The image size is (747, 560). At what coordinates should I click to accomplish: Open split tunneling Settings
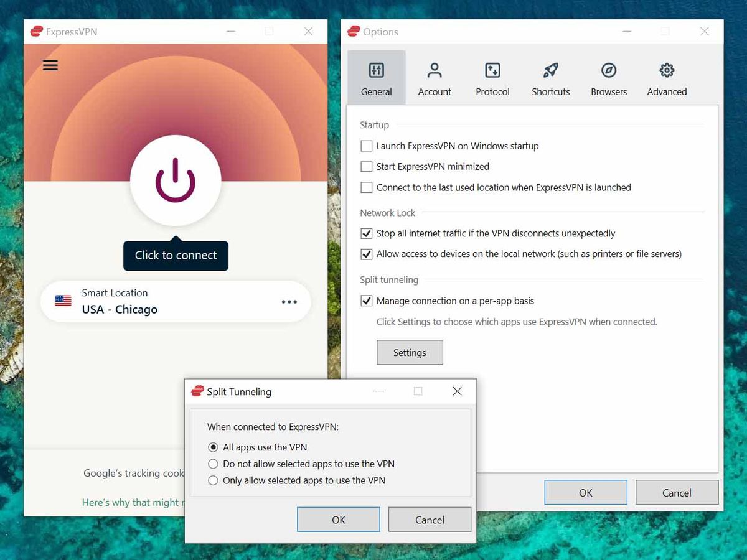(410, 352)
